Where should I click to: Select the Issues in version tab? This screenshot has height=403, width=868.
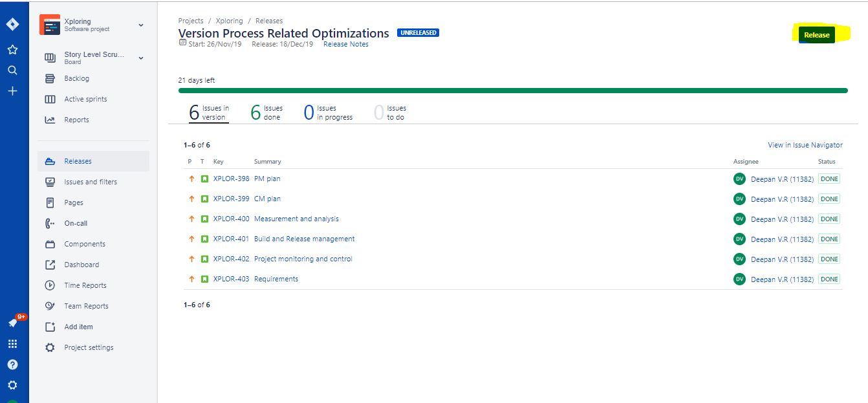pyautogui.click(x=209, y=113)
